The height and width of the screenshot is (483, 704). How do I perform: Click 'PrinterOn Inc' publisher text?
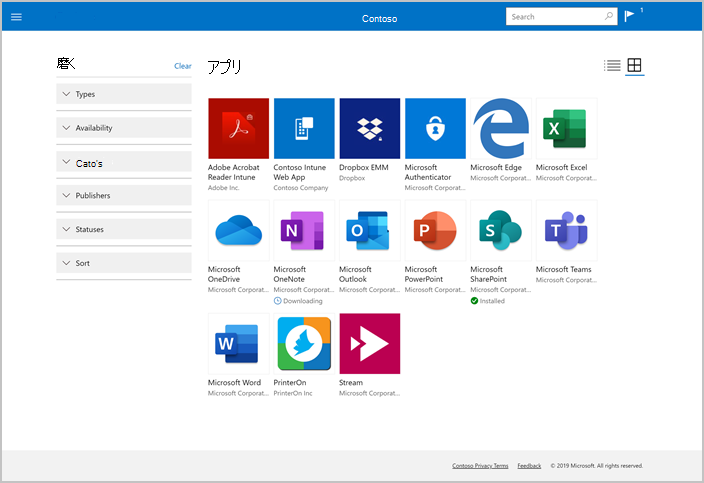click(293, 393)
